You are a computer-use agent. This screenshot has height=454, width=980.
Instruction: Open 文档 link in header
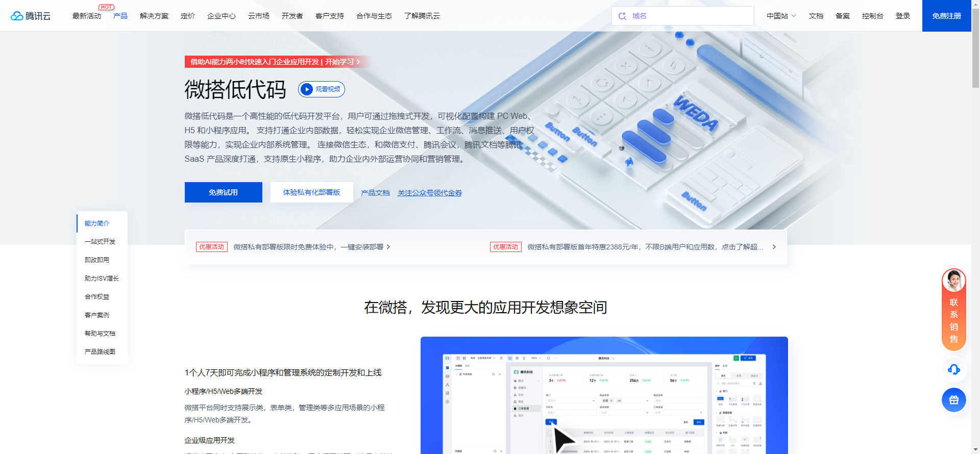click(816, 16)
